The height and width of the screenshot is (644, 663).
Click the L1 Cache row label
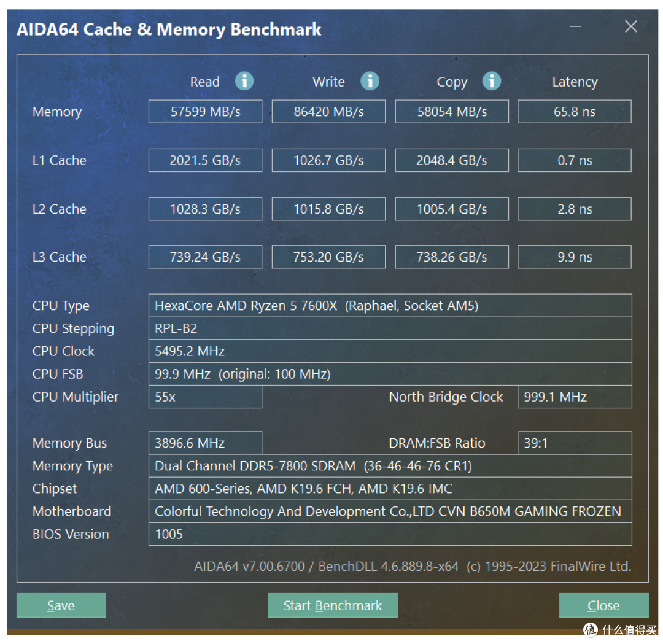(59, 160)
